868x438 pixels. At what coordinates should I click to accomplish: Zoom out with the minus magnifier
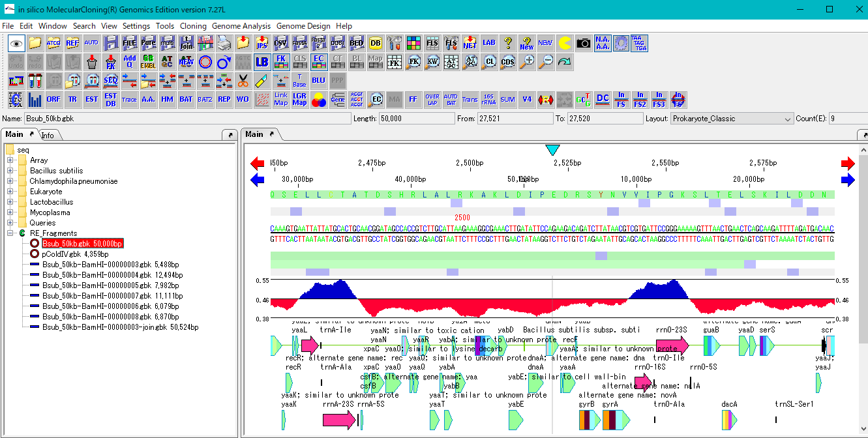[x=546, y=62]
